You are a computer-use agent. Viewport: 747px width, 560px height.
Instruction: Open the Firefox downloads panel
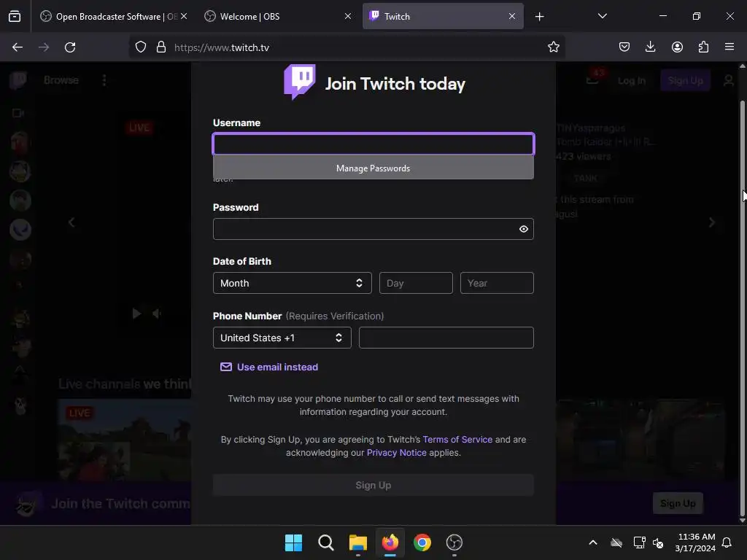(650, 47)
